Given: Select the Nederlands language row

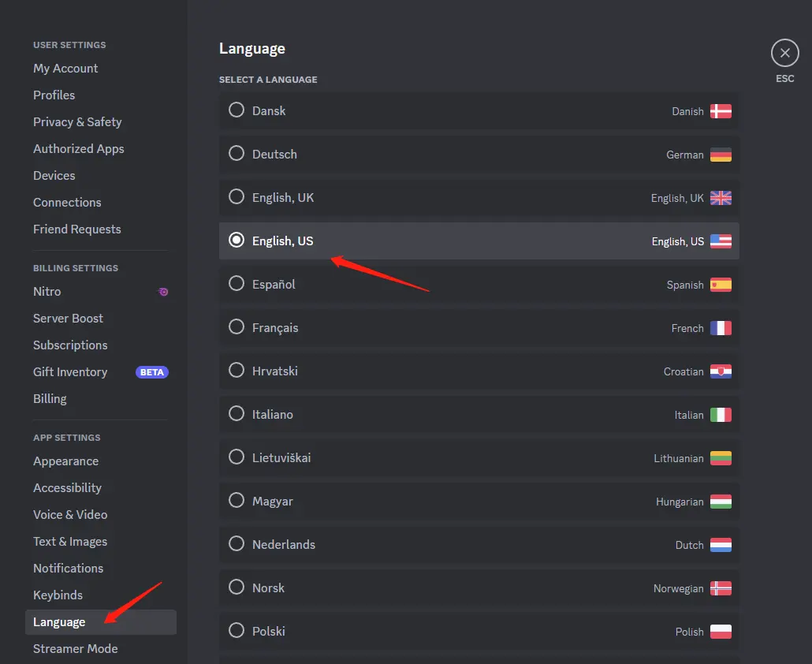Looking at the screenshot, I should pyautogui.click(x=479, y=544).
